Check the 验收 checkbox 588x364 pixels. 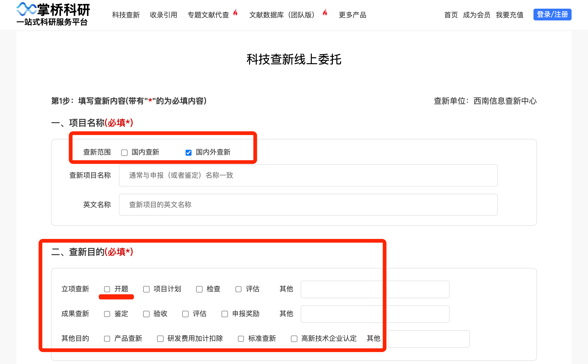[x=146, y=314]
